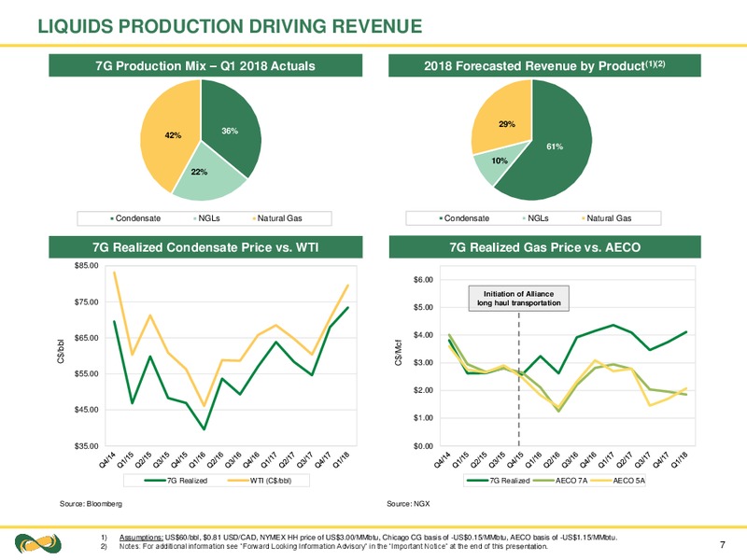Click the Q4/14 label on condensate chart axis

pyautogui.click(x=108, y=460)
